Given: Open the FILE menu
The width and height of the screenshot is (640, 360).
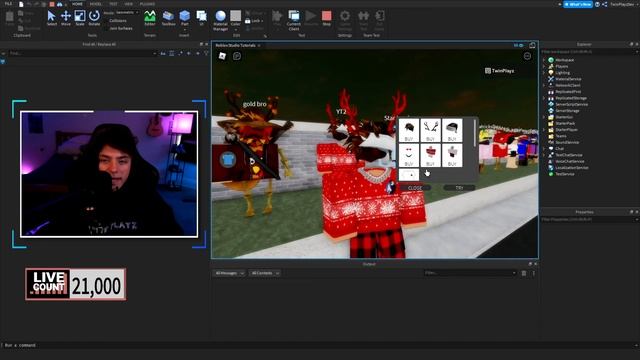Looking at the screenshot, I should [x=8, y=4].
